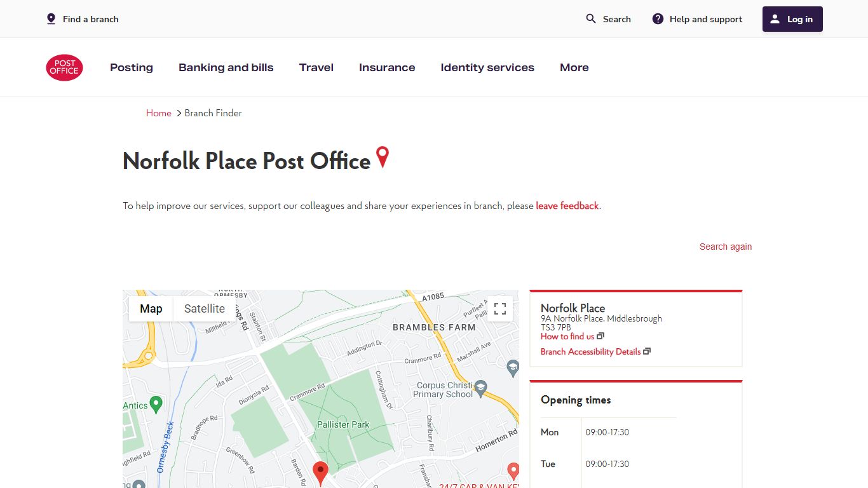Click the external link icon after Accessibility Details
This screenshot has height=488, width=868.
(x=647, y=351)
